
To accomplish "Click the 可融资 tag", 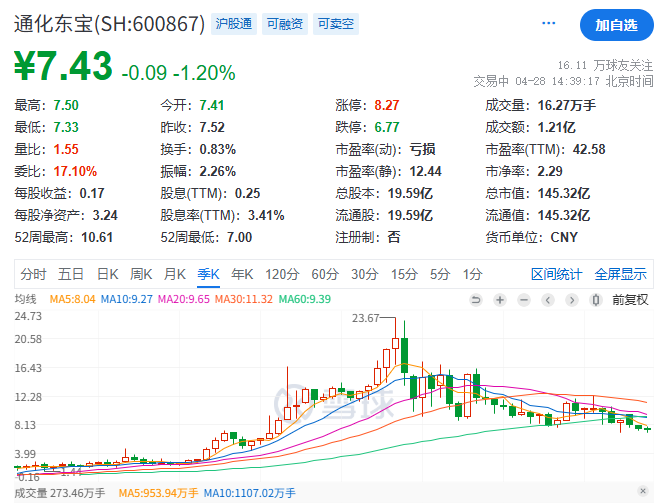I will coord(285,24).
